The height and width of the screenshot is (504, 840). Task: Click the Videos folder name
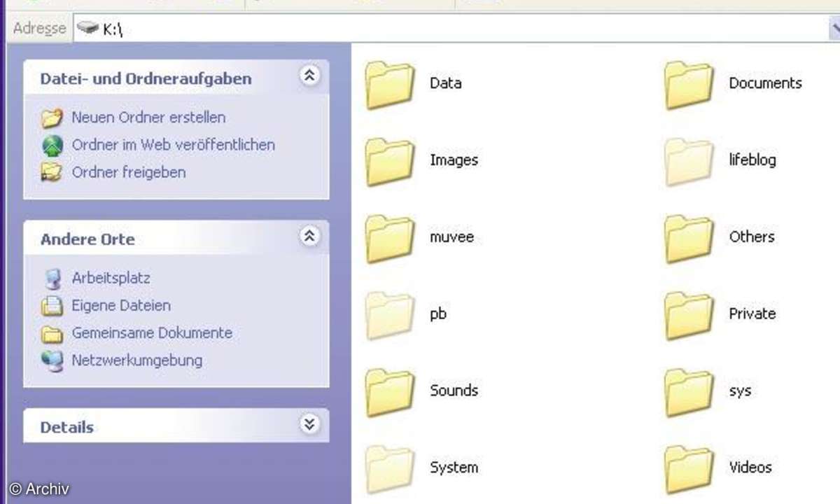(750, 468)
